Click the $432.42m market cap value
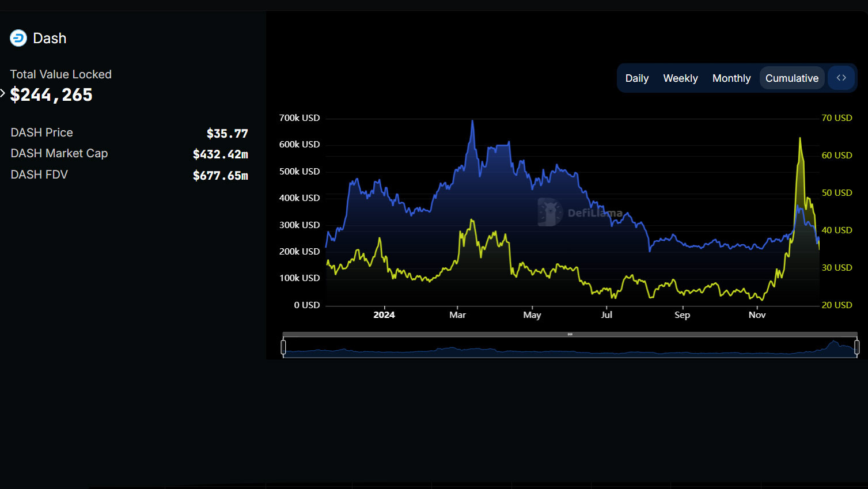The height and width of the screenshot is (489, 868). [x=220, y=154]
